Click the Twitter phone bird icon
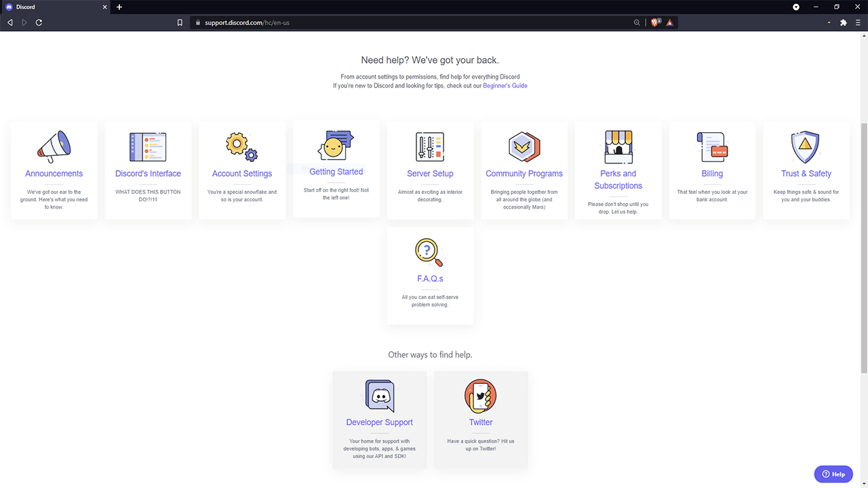The height and width of the screenshot is (488, 868). point(481,396)
